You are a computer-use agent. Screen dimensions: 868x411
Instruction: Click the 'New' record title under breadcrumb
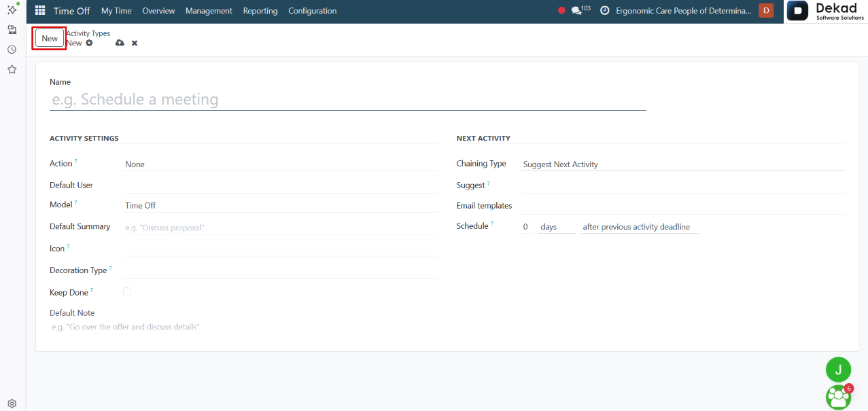click(x=74, y=43)
